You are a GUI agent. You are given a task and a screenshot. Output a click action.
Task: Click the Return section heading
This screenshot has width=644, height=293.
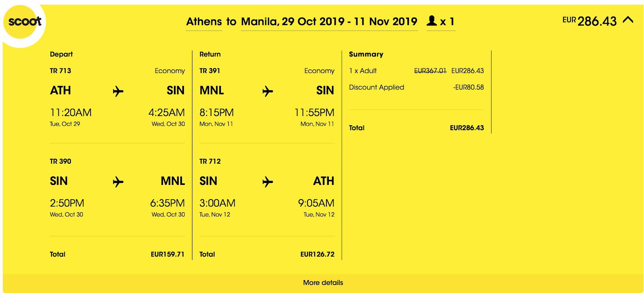point(210,54)
